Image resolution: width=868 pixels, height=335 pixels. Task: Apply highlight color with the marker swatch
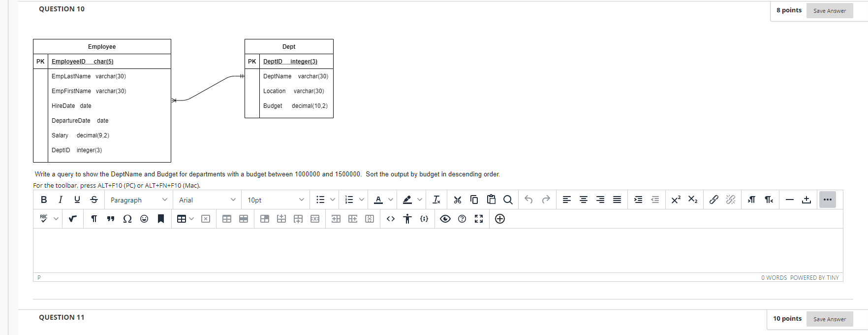click(407, 200)
